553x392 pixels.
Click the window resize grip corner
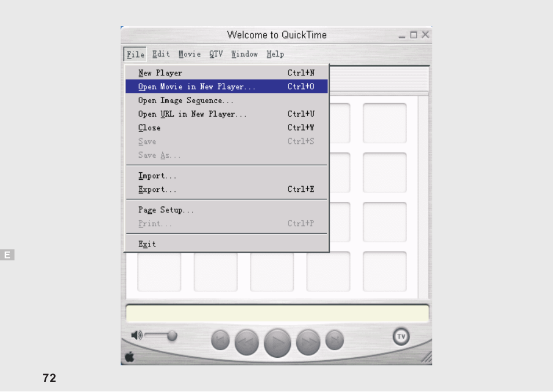(427, 357)
